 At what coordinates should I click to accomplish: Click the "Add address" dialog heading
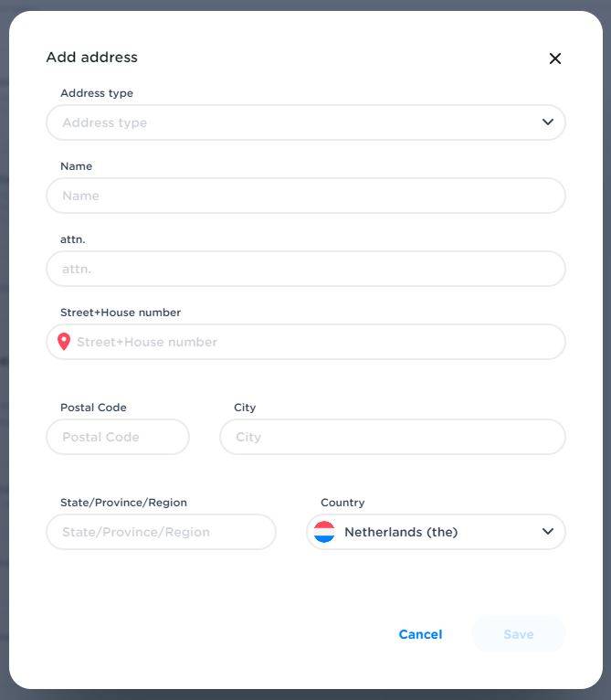pos(91,58)
